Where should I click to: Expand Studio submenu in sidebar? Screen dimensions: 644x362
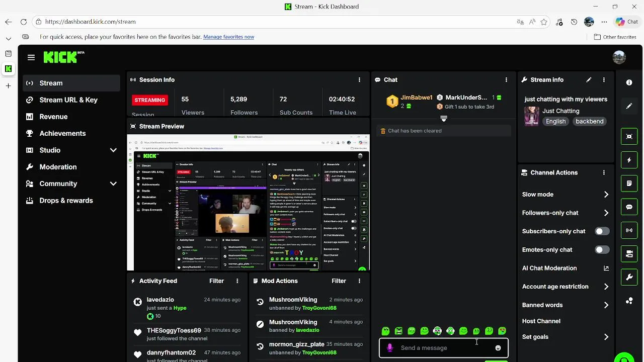113,150
